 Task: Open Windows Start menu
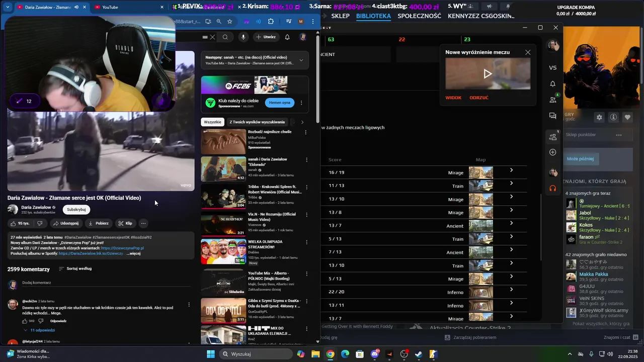pos(211,354)
